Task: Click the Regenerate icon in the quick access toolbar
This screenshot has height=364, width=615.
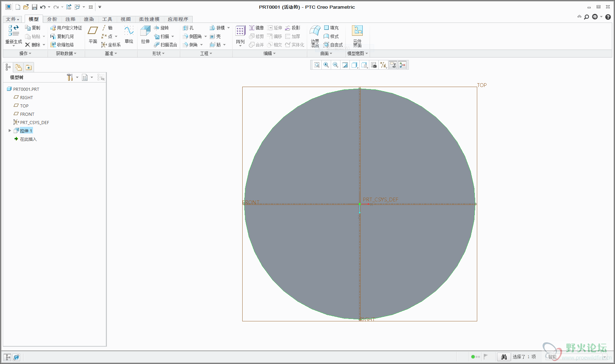Action: point(69,7)
